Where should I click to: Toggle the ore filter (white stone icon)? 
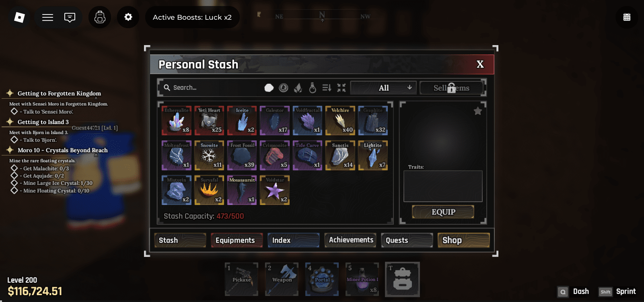click(x=269, y=88)
